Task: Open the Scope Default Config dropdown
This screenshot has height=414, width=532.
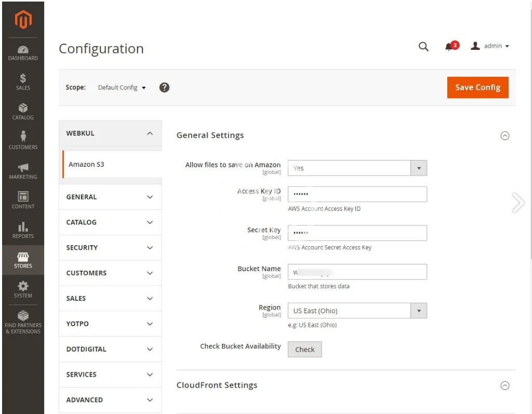Action: [x=122, y=88]
